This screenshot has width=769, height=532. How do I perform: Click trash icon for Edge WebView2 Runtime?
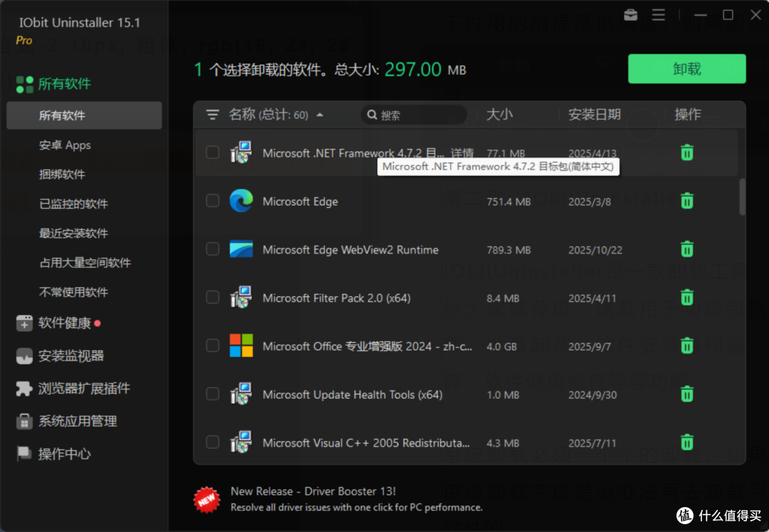click(687, 249)
